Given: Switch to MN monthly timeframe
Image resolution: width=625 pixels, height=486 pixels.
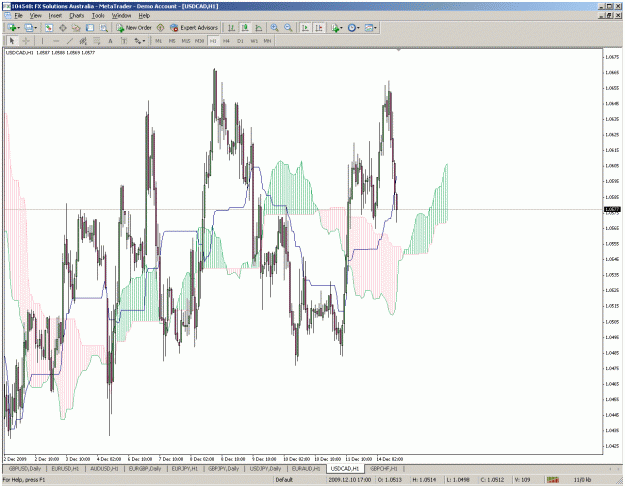Looking at the screenshot, I should [267, 41].
